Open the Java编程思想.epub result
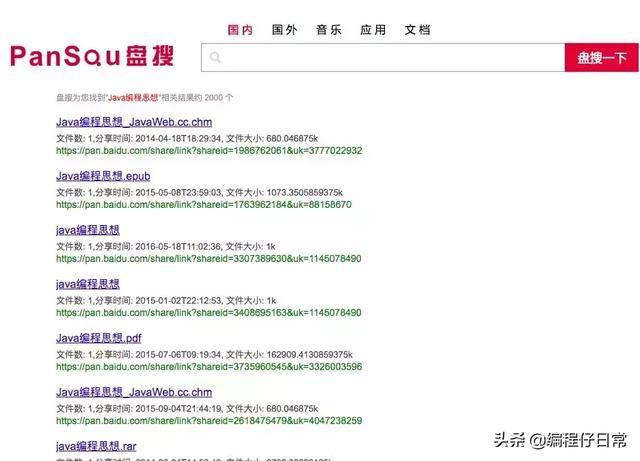The image size is (640, 461). (103, 176)
